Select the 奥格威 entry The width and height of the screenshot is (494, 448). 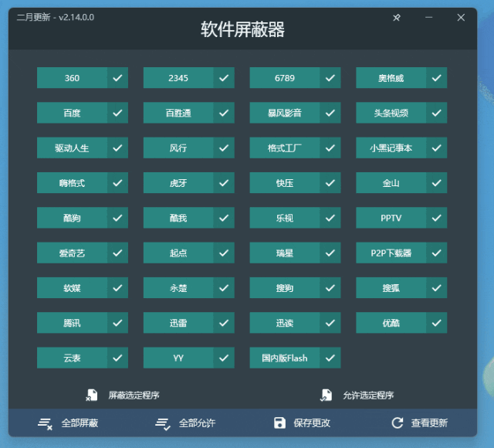pos(391,78)
